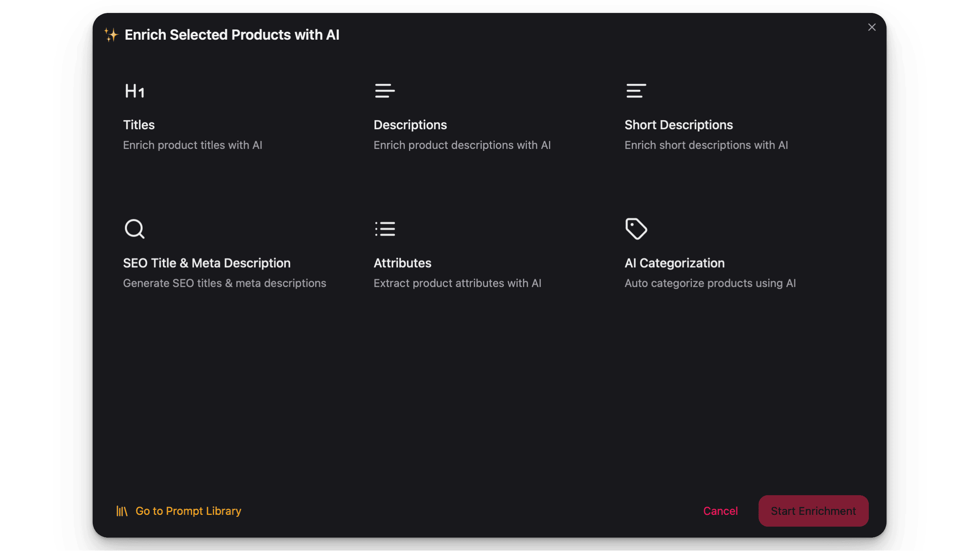Start Enrichment for selected products
Image resolution: width=980 pixels, height=551 pixels.
tap(813, 511)
